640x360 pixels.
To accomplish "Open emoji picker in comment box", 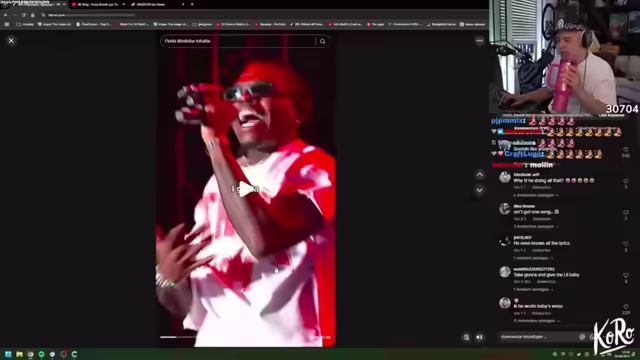I will 582,337.
